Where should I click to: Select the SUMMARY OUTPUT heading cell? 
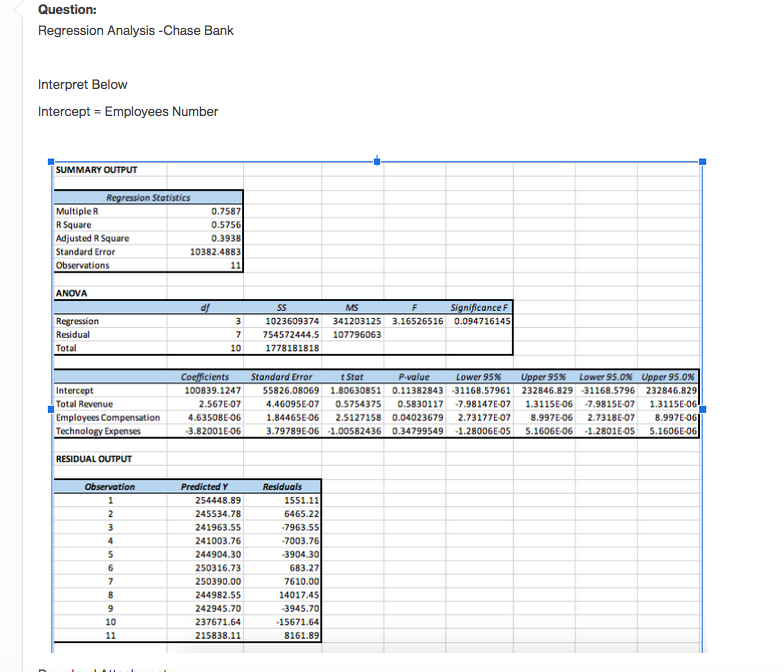tap(95, 170)
